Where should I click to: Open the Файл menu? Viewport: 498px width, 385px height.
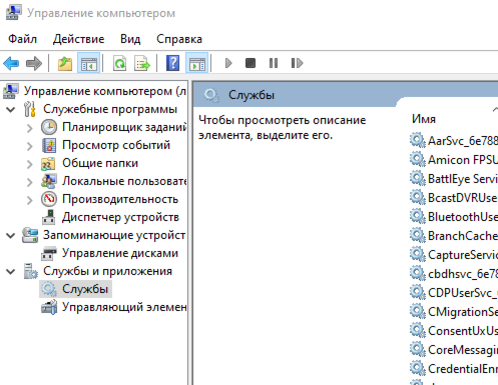(22, 39)
